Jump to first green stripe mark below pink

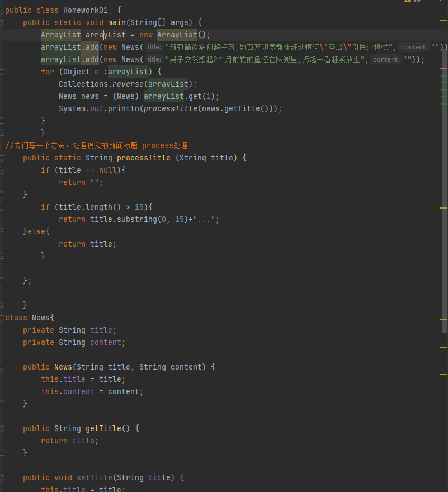click(444, 76)
